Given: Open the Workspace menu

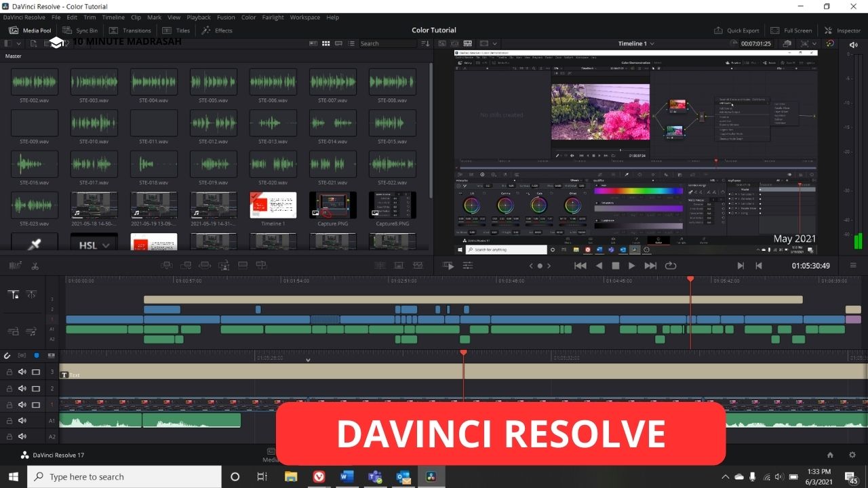Looking at the screenshot, I should point(305,17).
